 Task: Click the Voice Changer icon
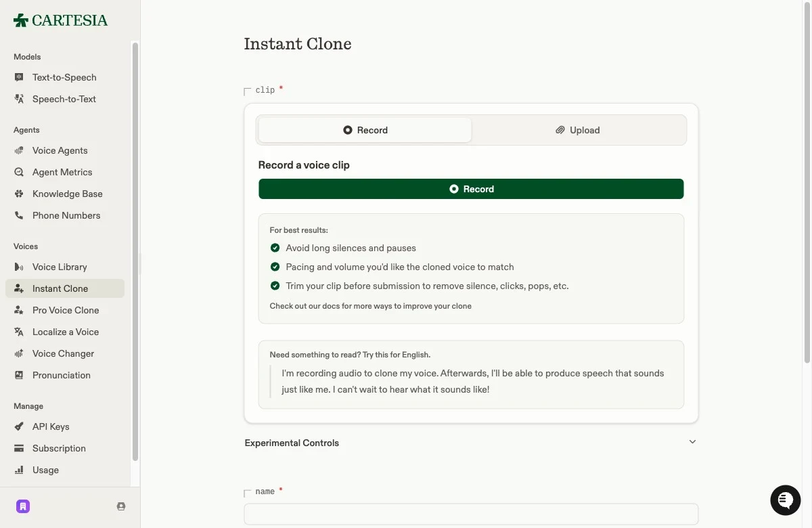(x=19, y=353)
